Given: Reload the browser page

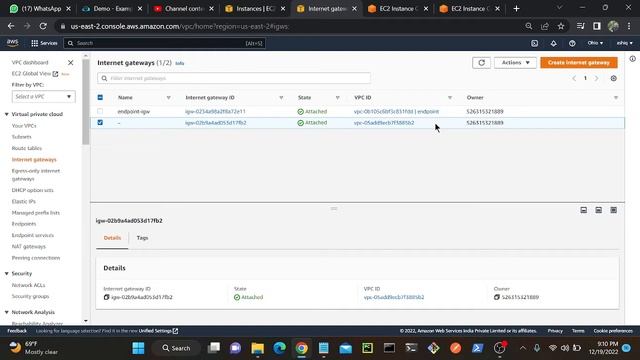Looking at the screenshot, I should point(43,26).
